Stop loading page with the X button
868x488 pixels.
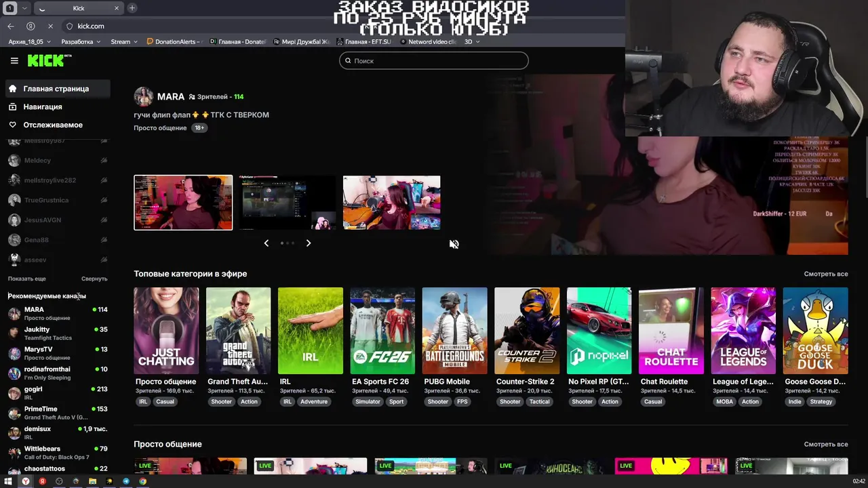click(50, 26)
